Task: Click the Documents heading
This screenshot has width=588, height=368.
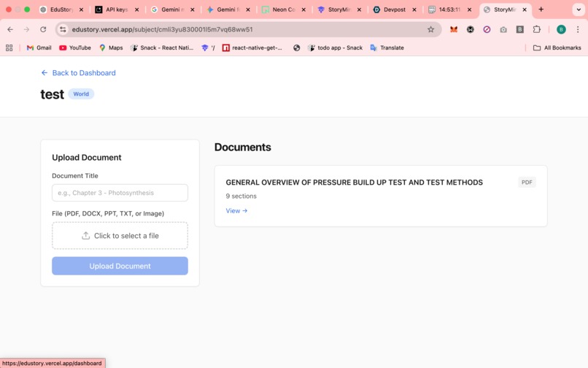Action: coord(243,147)
